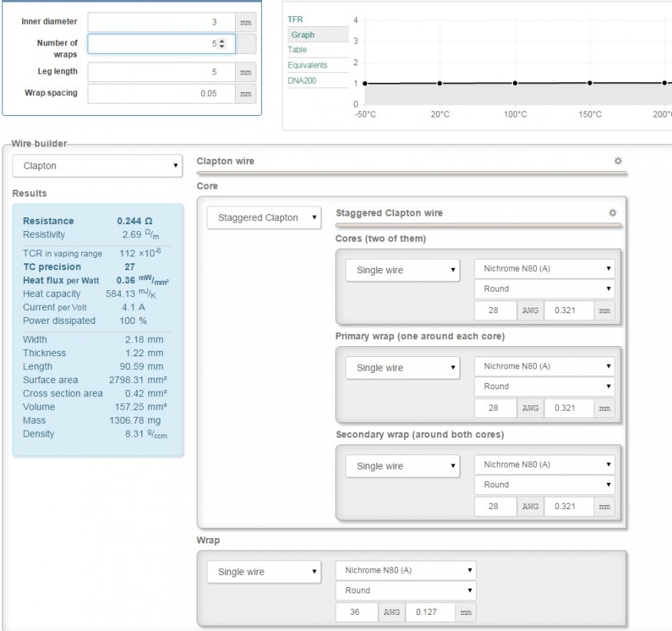Click the Width value 2.18 mm

pyautogui.click(x=144, y=340)
